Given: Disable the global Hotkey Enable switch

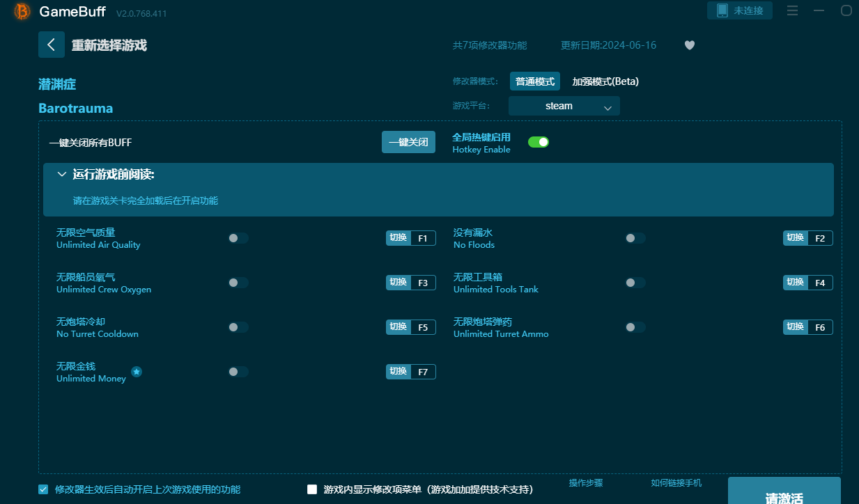Looking at the screenshot, I should (539, 142).
